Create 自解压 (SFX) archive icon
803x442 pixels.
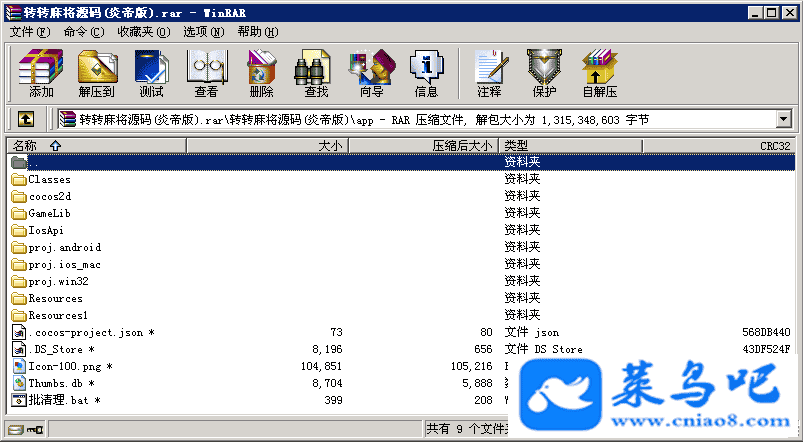[599, 73]
